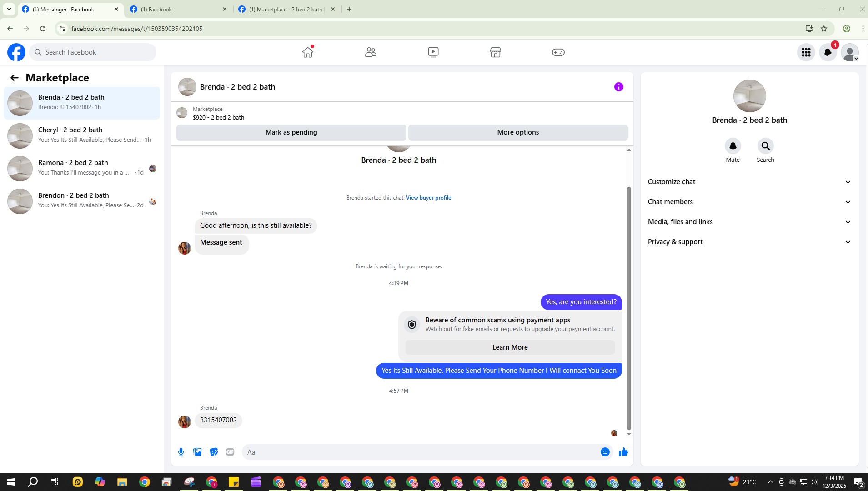
Task: Expand Media, files and links section
Action: coord(749,222)
